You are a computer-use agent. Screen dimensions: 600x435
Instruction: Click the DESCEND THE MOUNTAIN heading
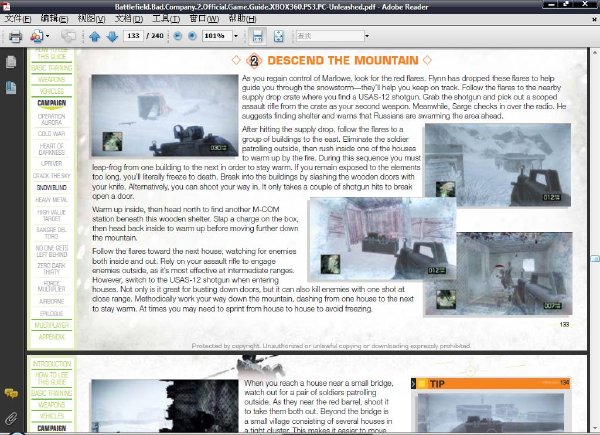[x=342, y=60]
